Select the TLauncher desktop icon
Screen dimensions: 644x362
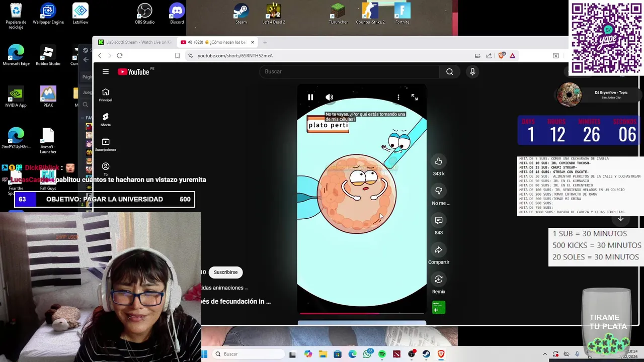338,14
